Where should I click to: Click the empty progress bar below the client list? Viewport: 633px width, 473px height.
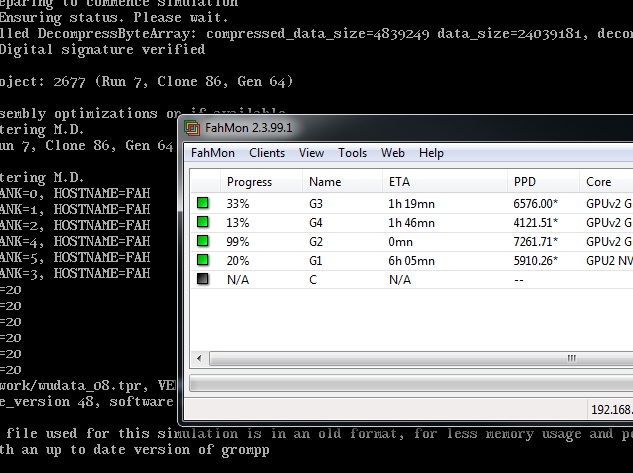[411, 384]
